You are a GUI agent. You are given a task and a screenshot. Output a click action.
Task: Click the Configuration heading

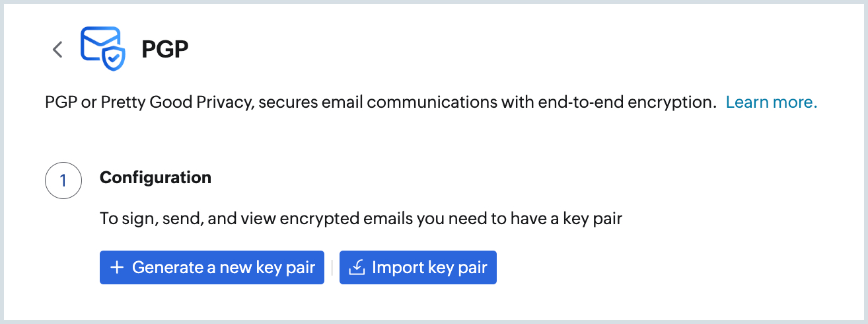pyautogui.click(x=155, y=178)
